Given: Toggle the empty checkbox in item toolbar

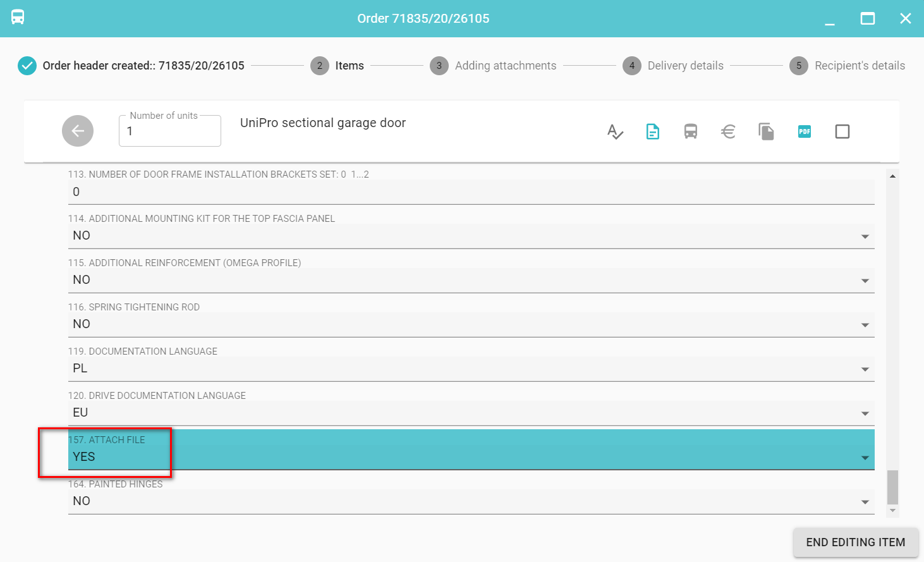Looking at the screenshot, I should coord(842,131).
